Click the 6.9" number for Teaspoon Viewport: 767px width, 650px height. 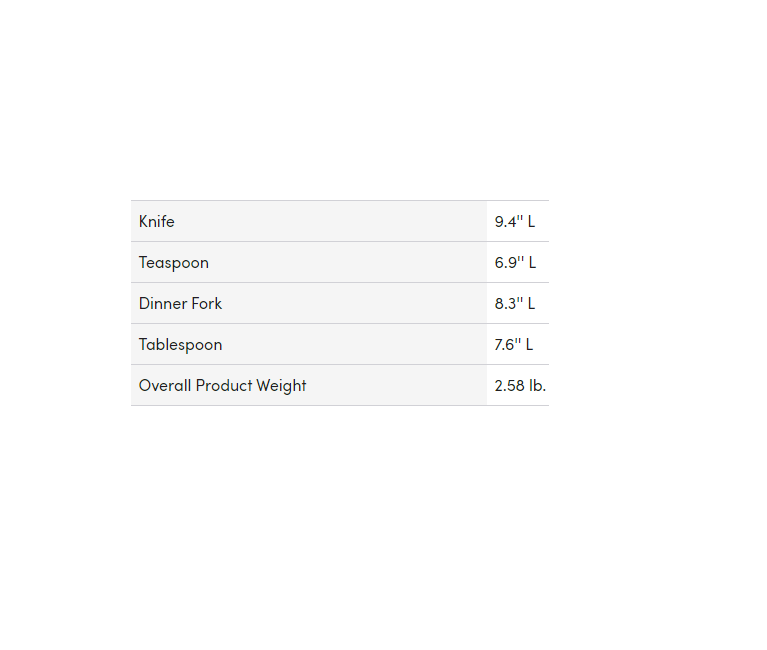pos(508,263)
